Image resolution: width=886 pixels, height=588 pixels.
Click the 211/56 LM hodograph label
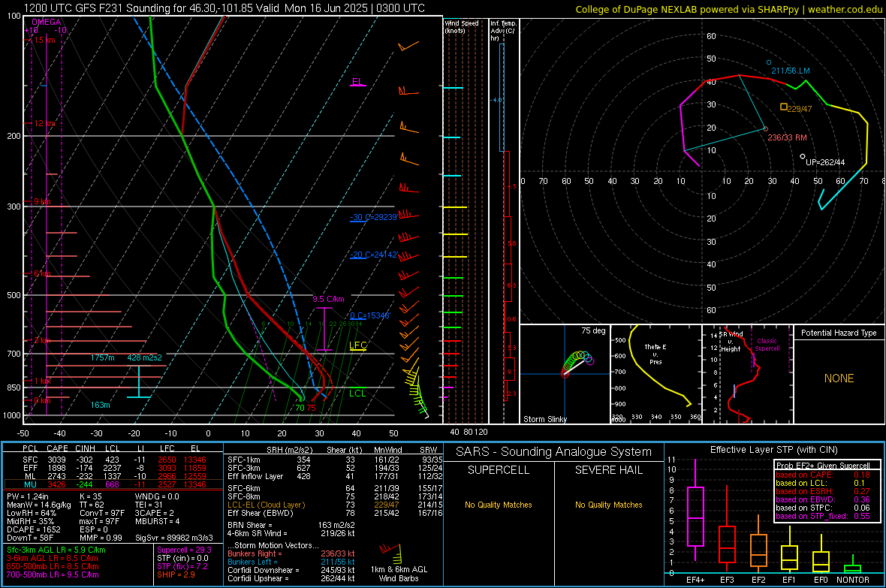791,71
